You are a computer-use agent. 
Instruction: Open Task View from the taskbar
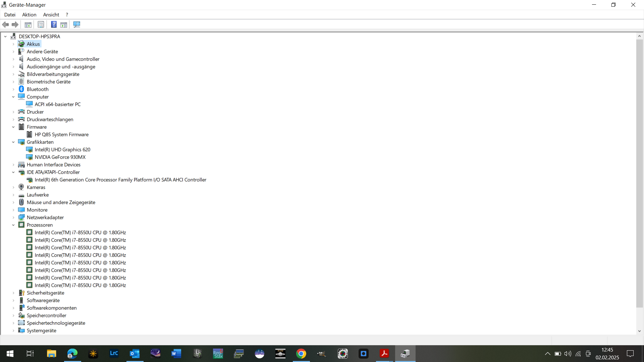[30, 354]
